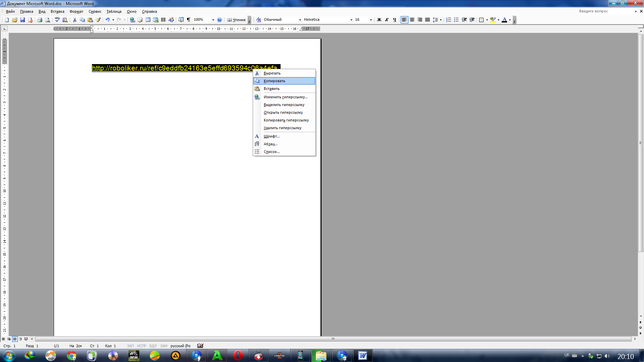Choose 'Копировать' in context menu
The width and height of the screenshot is (644, 362).
click(284, 81)
